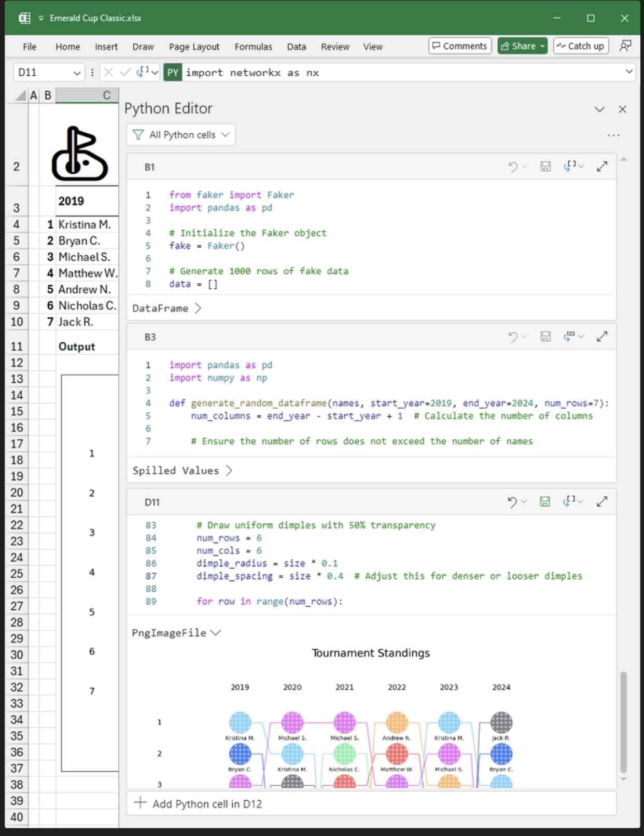
Task: Open the Draw tab
Action: (x=143, y=47)
